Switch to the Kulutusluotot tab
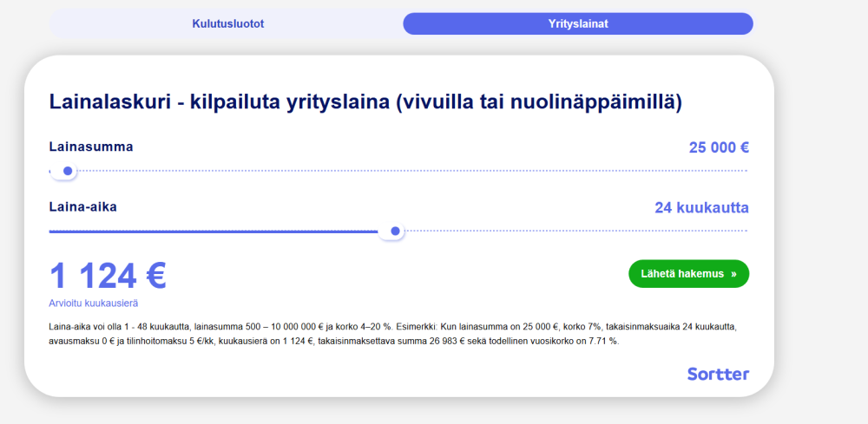The image size is (868, 424). tap(227, 24)
